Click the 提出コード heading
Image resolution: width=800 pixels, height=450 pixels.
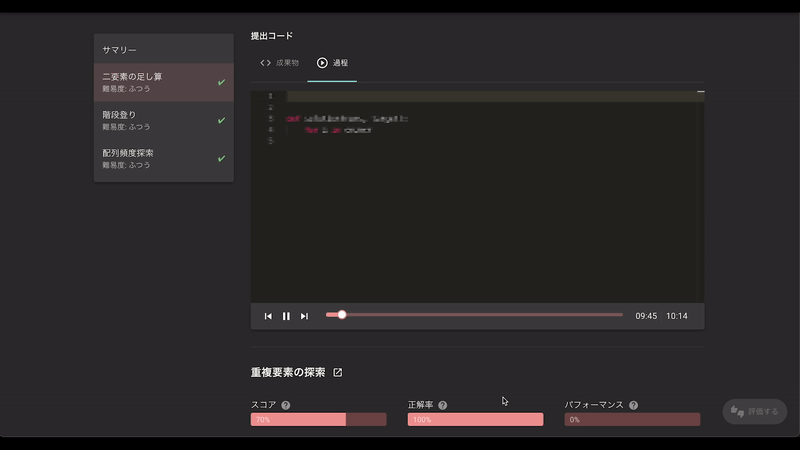272,36
